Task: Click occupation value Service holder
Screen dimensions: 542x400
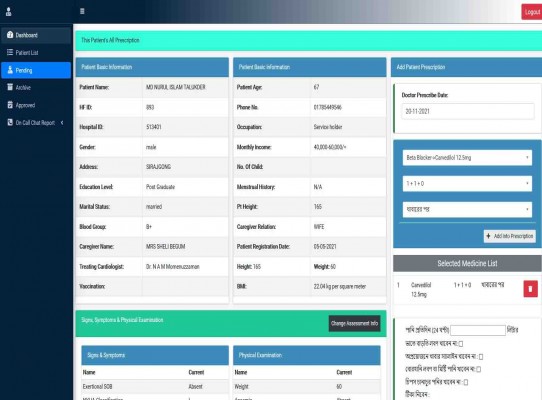Action: pyautogui.click(x=328, y=127)
